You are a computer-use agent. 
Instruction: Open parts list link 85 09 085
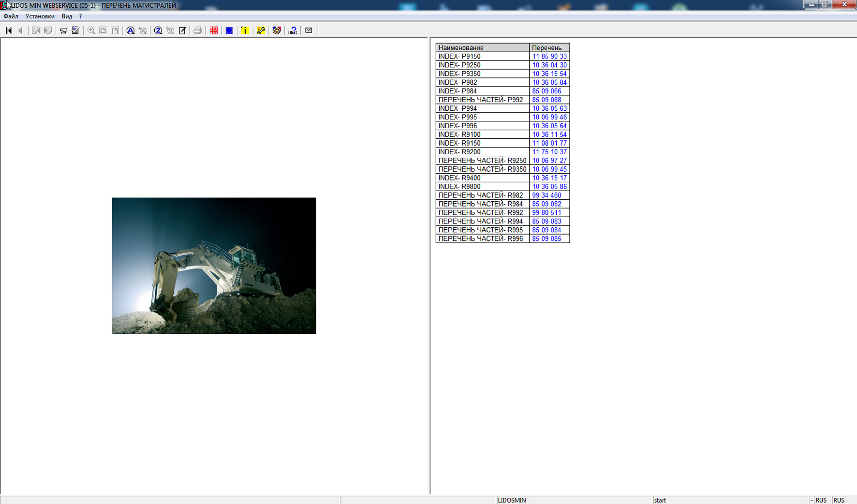coord(547,239)
